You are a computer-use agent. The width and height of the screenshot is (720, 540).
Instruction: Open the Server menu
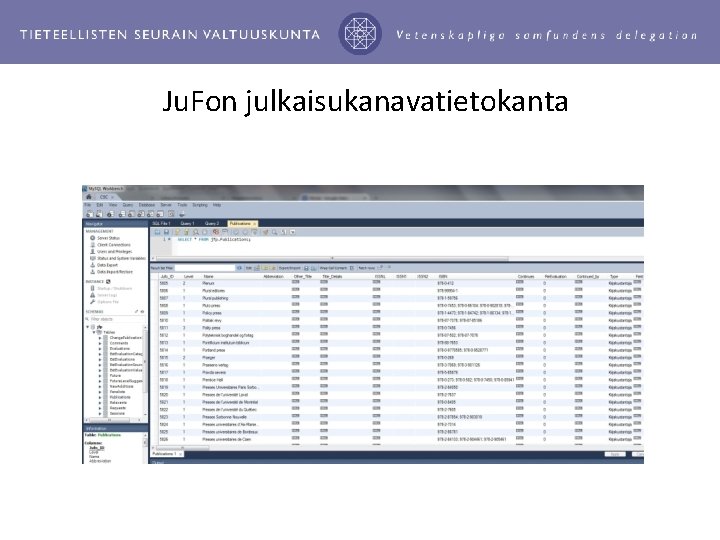coord(166,205)
